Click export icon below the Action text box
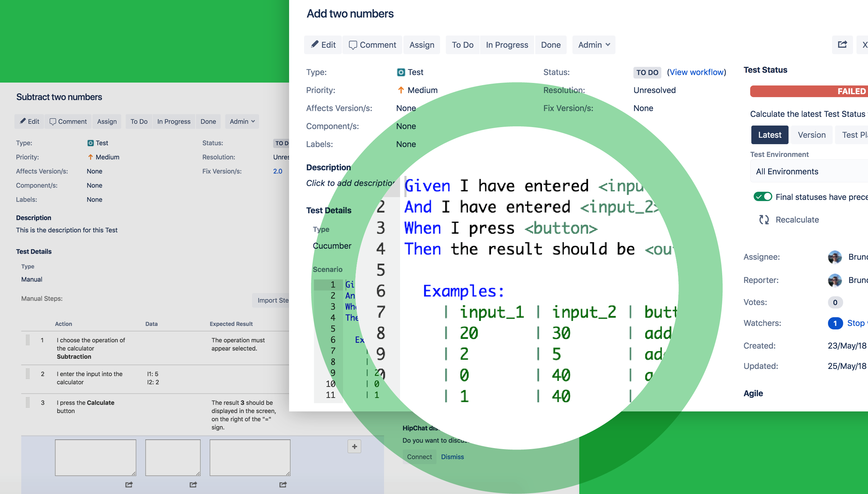The width and height of the screenshot is (868, 494). click(129, 485)
